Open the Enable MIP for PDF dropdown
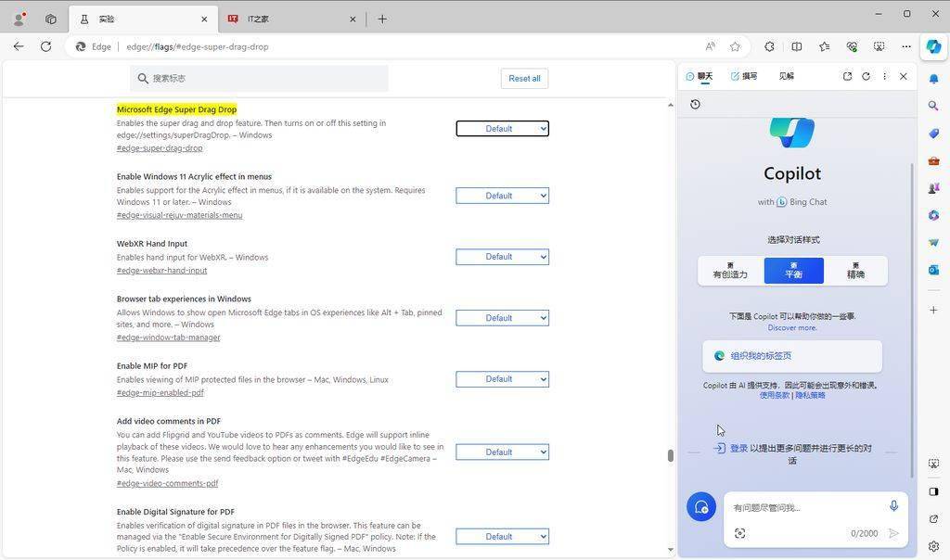 (x=502, y=379)
